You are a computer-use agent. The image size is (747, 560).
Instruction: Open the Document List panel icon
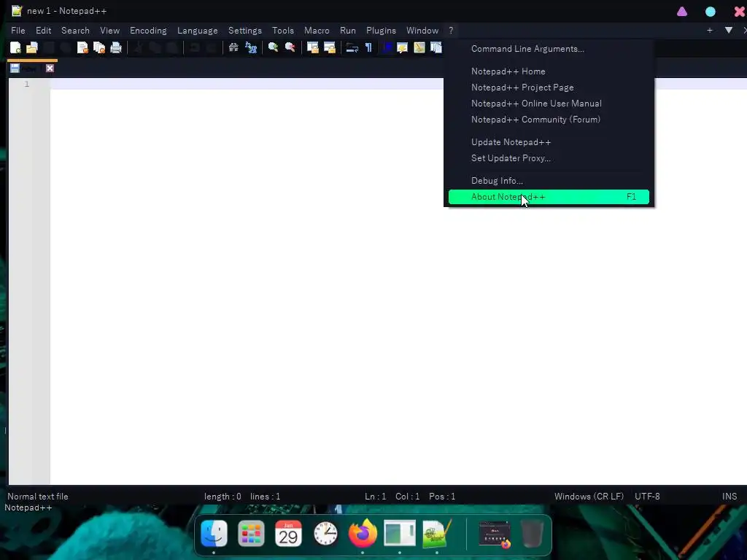tap(436, 47)
